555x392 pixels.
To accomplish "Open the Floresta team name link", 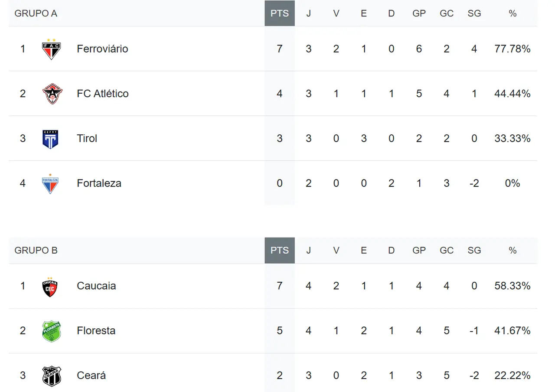I will click(x=96, y=331).
